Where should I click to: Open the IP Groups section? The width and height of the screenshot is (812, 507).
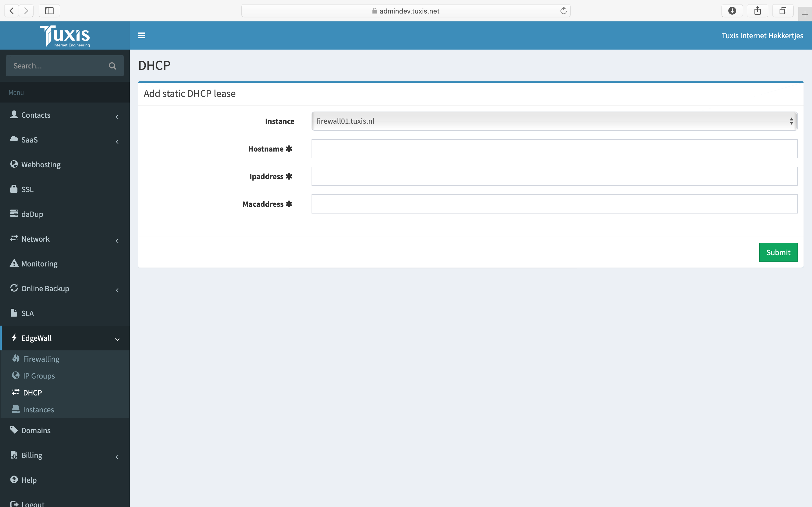(x=39, y=375)
